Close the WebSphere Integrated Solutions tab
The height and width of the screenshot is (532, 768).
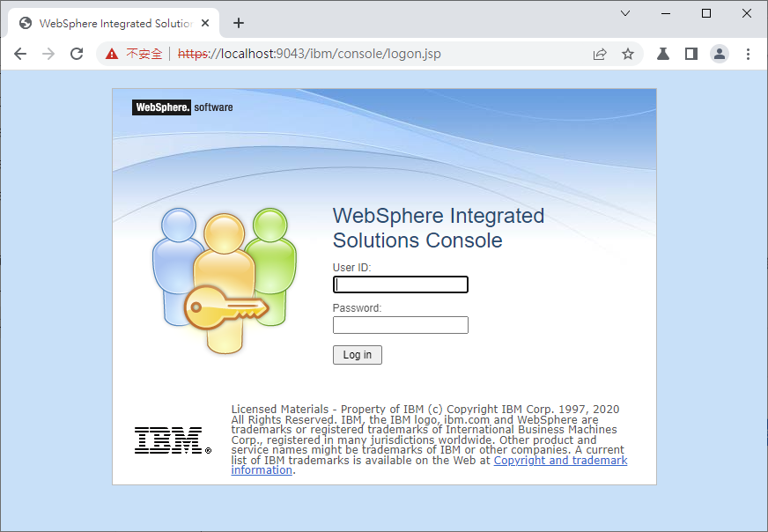205,23
